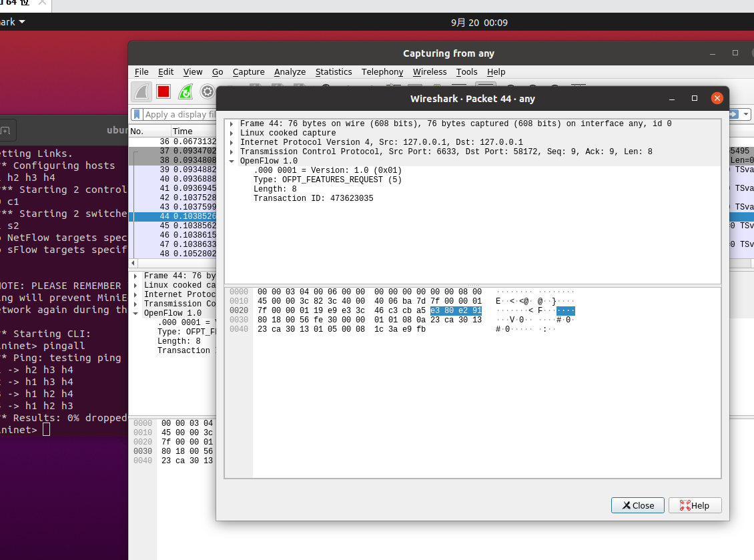The height and width of the screenshot is (560, 754).
Task: Click the new tab icon in terminal window
Action: coord(5,130)
